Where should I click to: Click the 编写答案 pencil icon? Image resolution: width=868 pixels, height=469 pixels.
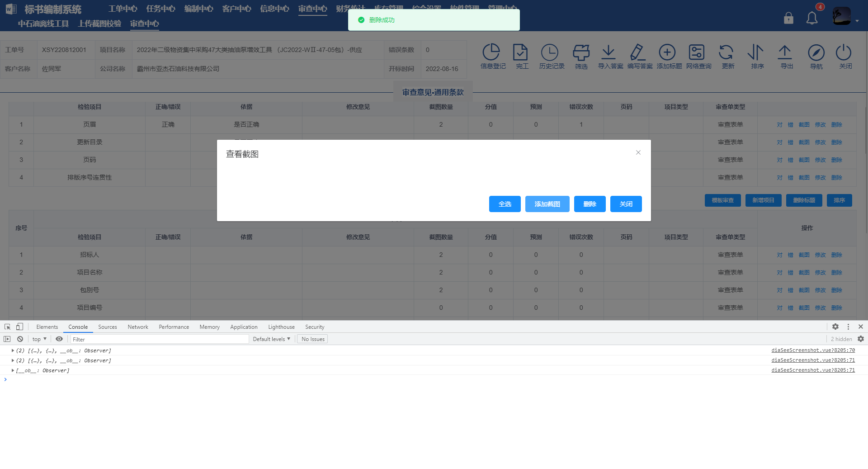[637, 52]
